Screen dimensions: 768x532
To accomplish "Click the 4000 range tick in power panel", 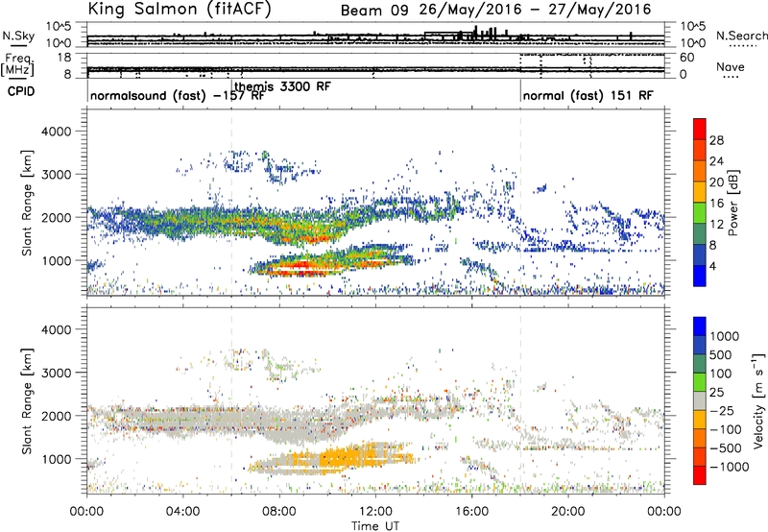I will coord(57,132).
